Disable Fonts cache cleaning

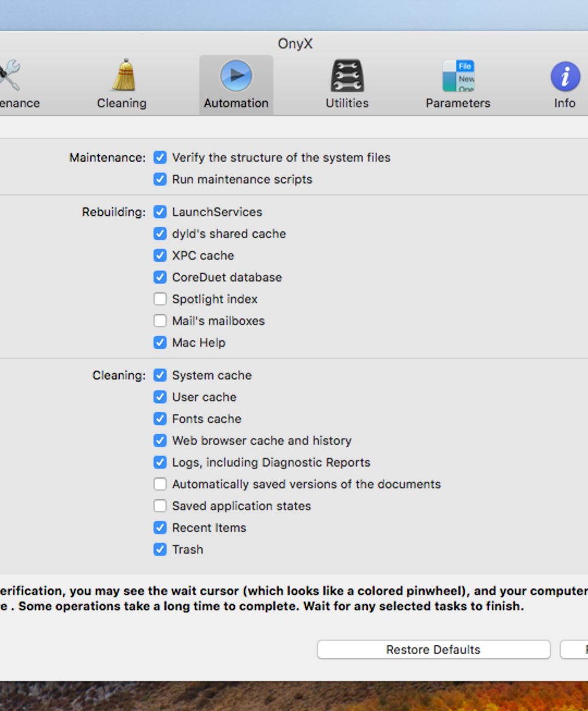click(x=160, y=419)
